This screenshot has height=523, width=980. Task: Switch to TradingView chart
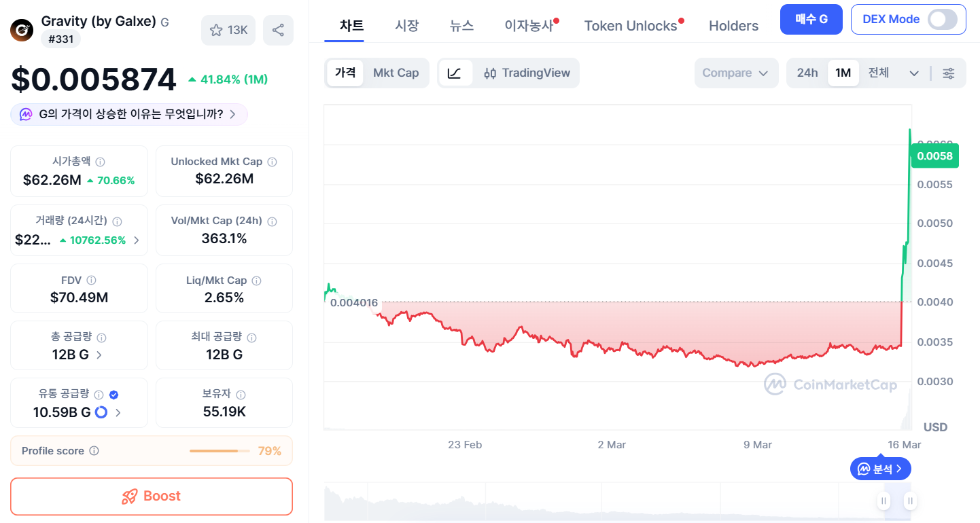point(527,73)
